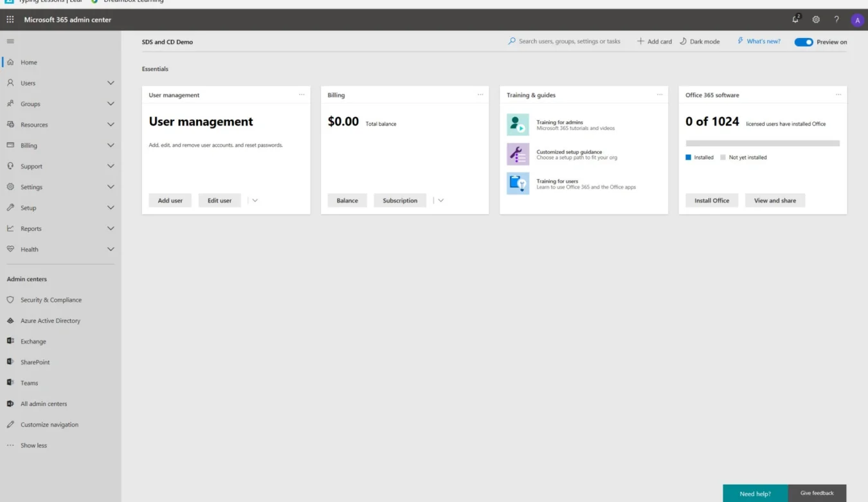868x502 pixels.
Task: Open Office 365 software card ellipsis menu
Action: 838,95
